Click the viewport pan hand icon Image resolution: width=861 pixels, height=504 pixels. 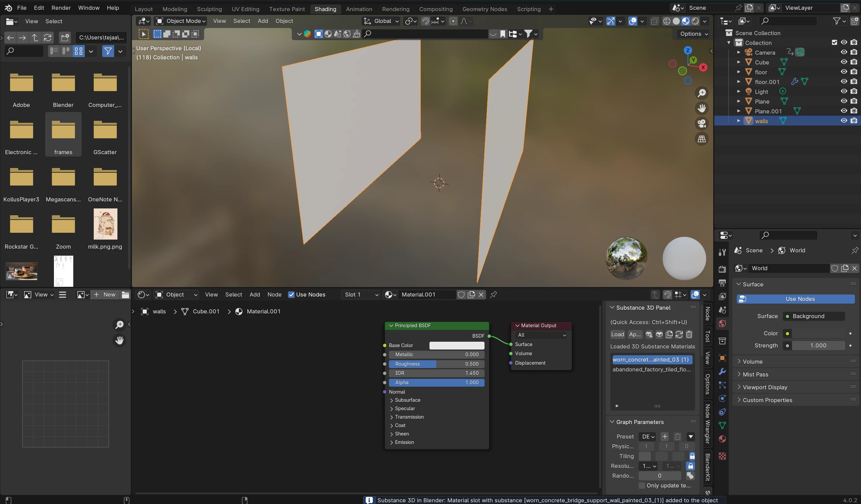pos(701,108)
